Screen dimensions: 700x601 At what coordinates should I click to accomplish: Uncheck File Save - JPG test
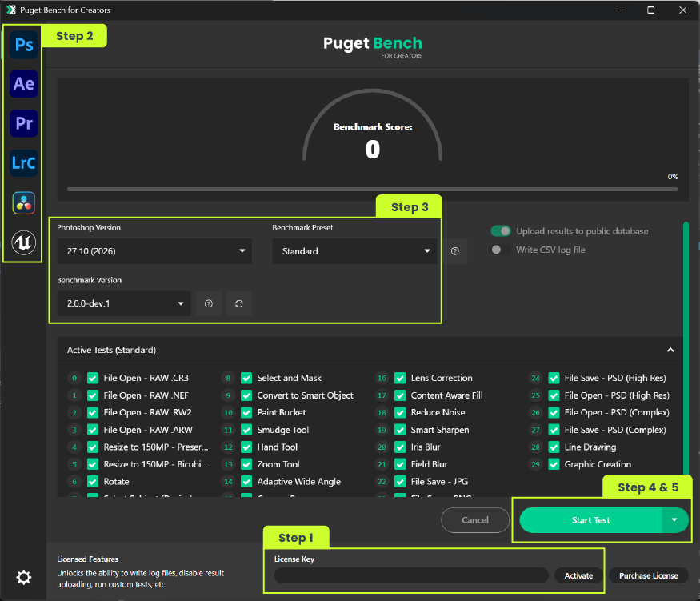click(x=401, y=482)
